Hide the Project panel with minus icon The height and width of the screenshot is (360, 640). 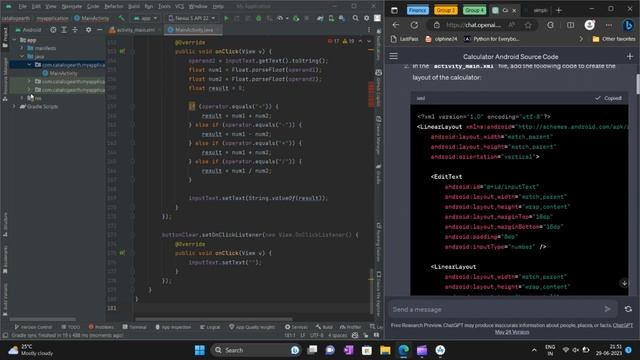pos(100,30)
